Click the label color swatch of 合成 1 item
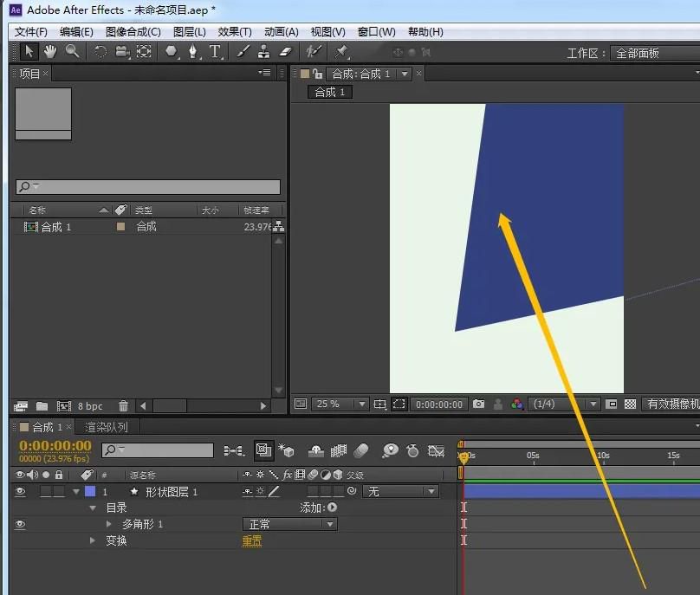 [x=120, y=226]
